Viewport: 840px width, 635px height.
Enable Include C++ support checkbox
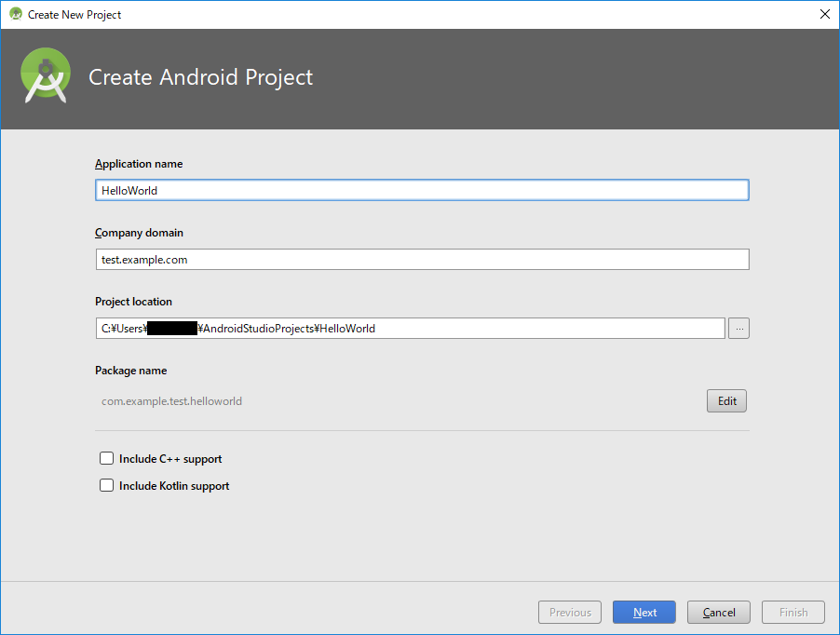[x=106, y=458]
